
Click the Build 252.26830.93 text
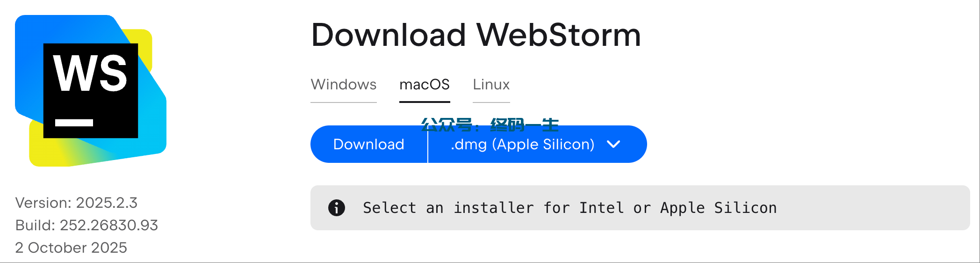[86, 225]
